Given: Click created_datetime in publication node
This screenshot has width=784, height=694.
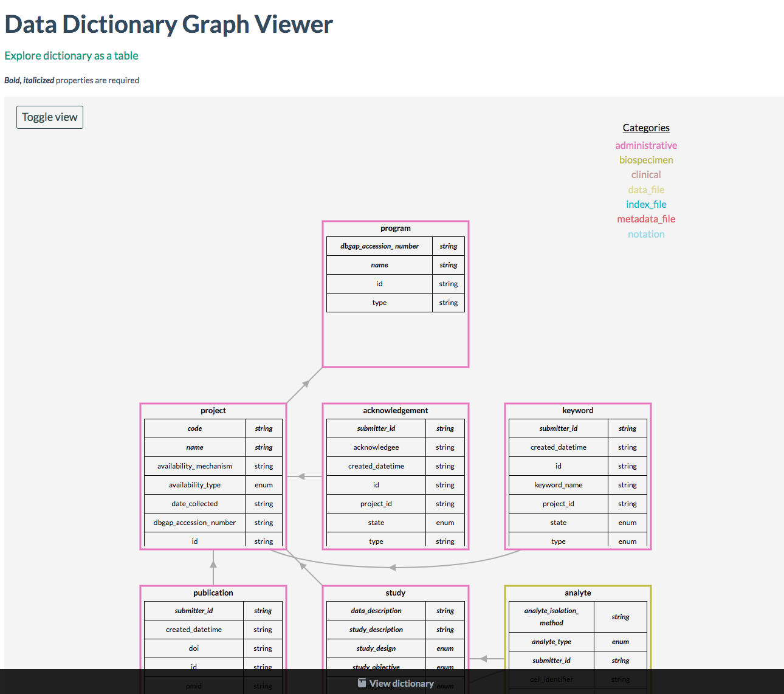Looking at the screenshot, I should [194, 630].
